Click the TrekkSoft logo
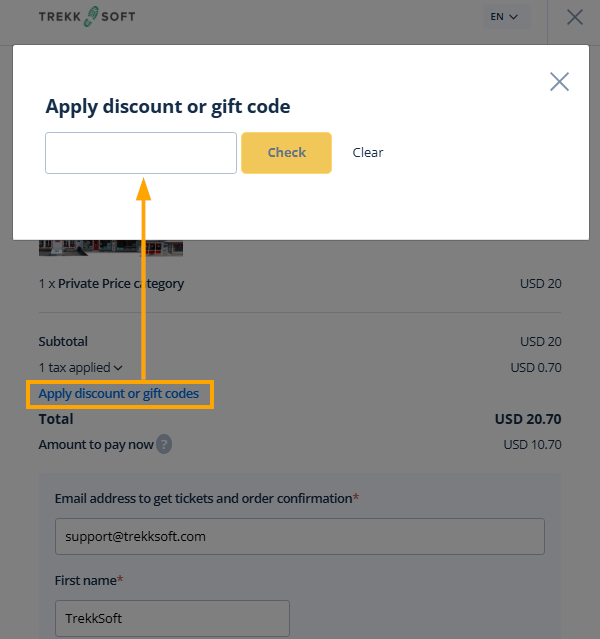The height and width of the screenshot is (639, 600). pos(87,16)
